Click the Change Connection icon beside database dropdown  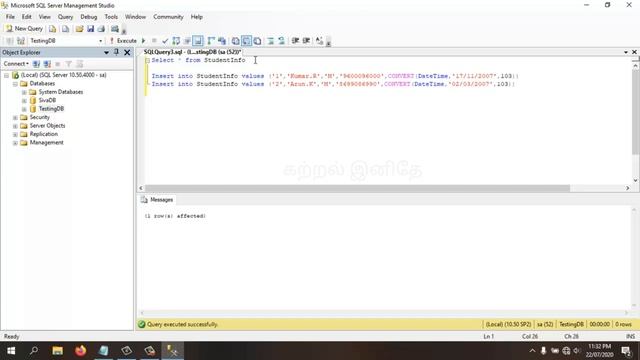click(x=21, y=41)
